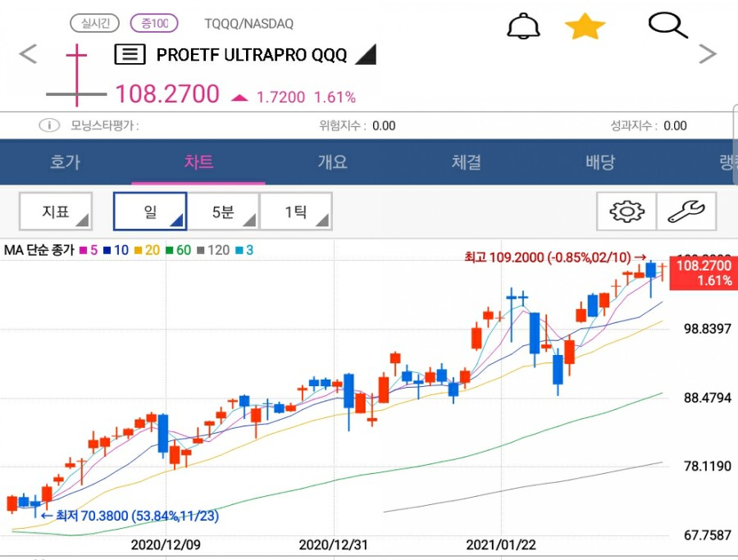
Task: Switch to the 체결 tab
Action: pyautogui.click(x=466, y=162)
